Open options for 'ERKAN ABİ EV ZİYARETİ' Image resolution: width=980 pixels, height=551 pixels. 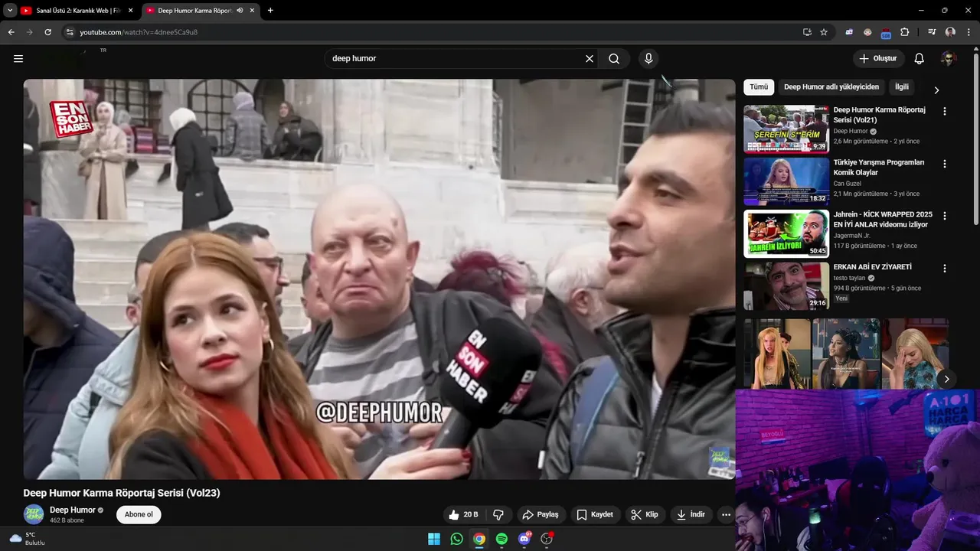point(944,269)
